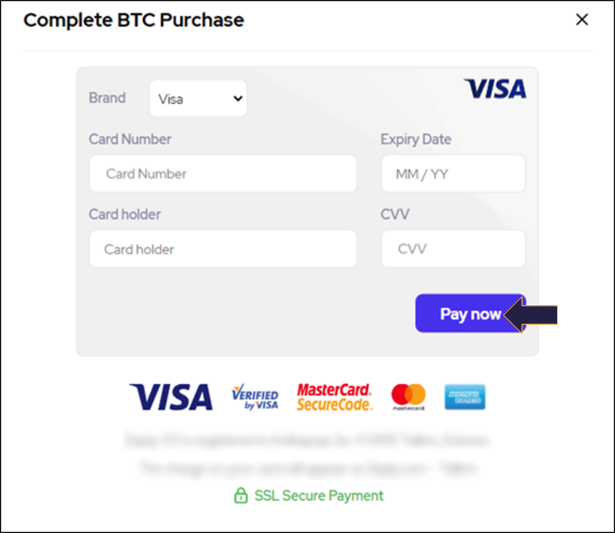Click the Complete BTC Purchase title

tap(133, 20)
